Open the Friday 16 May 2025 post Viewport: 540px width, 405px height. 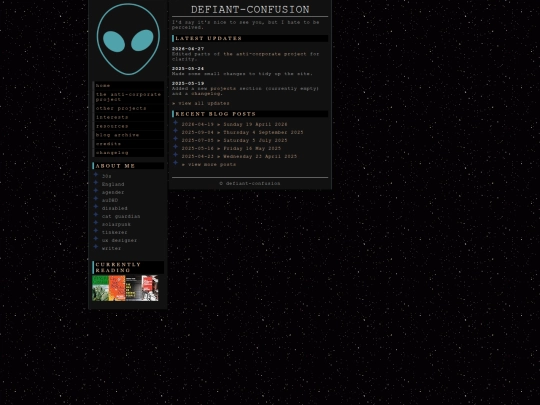coord(231,148)
